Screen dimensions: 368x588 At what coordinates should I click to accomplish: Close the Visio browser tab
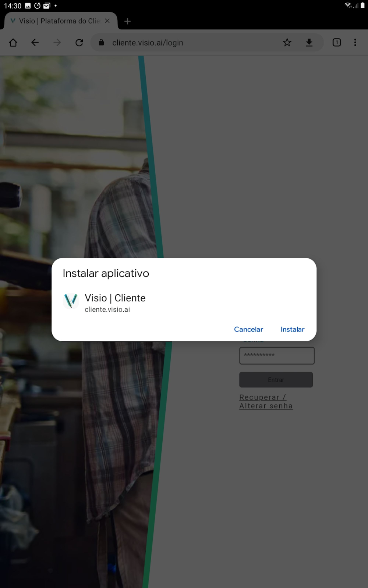107,21
